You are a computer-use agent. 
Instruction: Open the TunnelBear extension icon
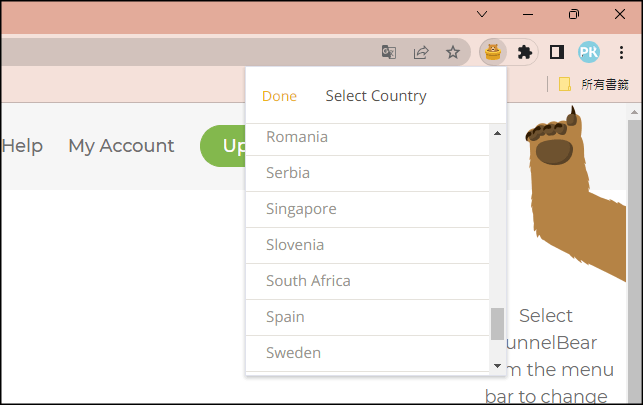[493, 52]
